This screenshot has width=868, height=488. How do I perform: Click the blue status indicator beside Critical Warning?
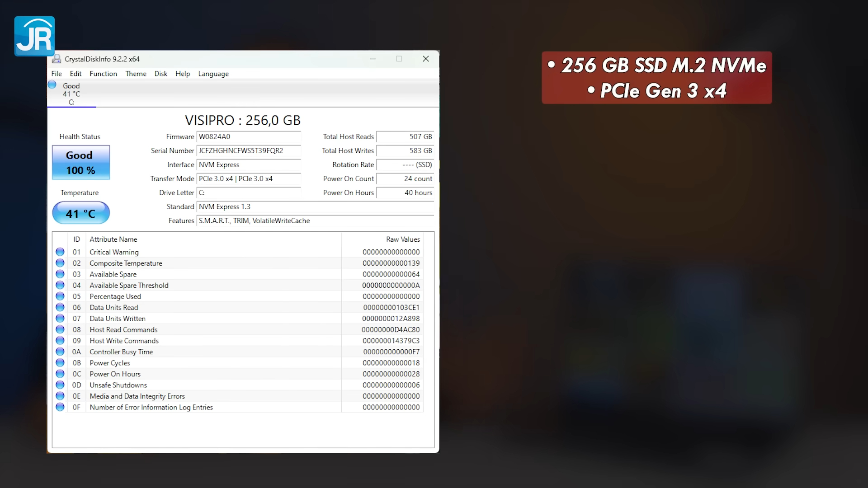point(60,252)
